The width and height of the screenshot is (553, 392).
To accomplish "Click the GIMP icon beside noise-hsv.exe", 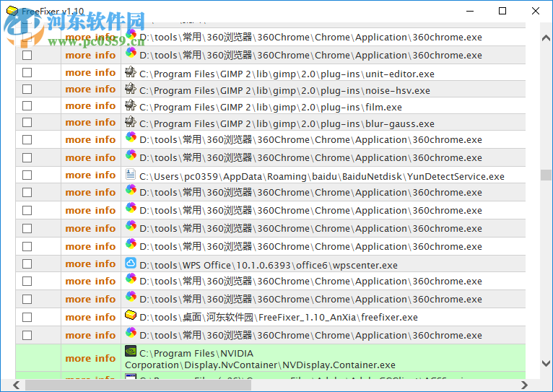I will click(x=131, y=89).
